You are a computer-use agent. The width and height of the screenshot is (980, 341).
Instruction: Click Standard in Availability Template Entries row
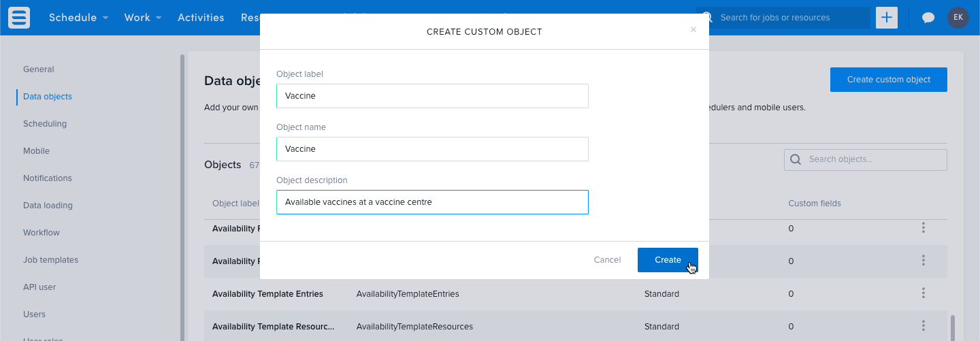click(x=661, y=294)
